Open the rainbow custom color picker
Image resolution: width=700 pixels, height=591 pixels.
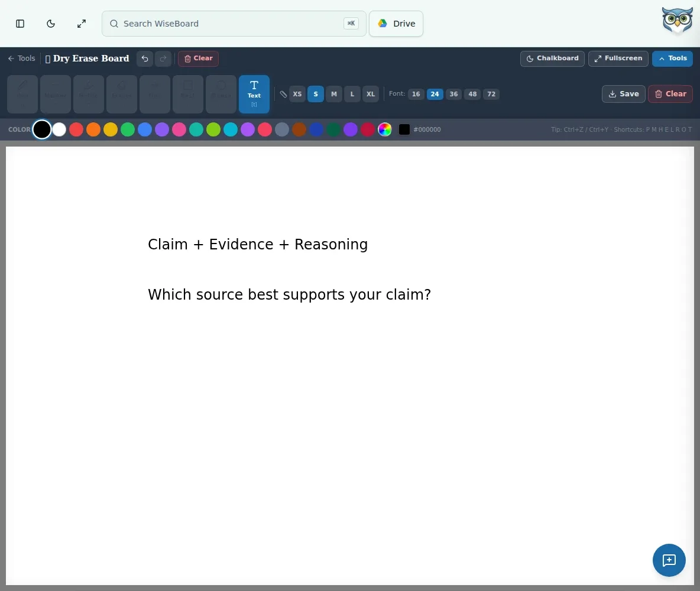pos(385,129)
